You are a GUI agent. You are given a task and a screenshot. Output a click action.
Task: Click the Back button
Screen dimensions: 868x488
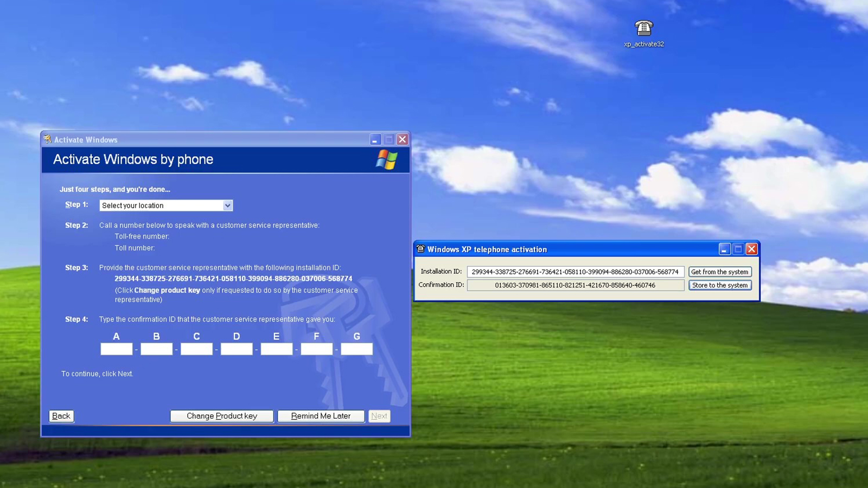tap(61, 416)
